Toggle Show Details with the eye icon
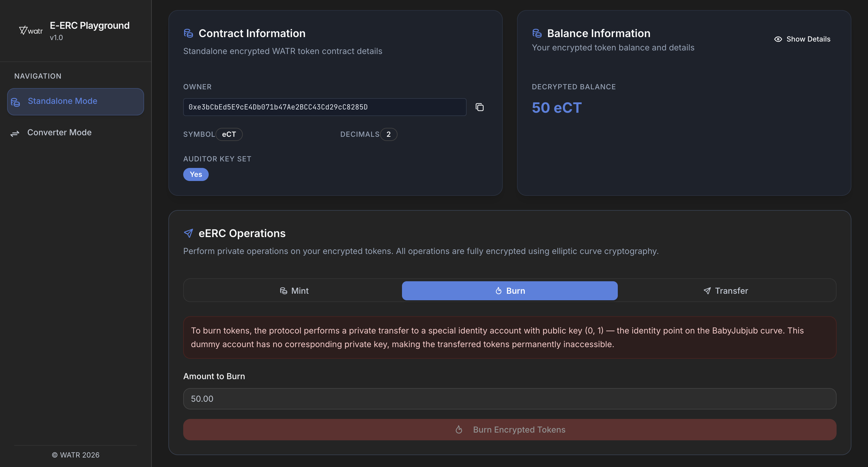Viewport: 868px width, 467px height. [778, 39]
